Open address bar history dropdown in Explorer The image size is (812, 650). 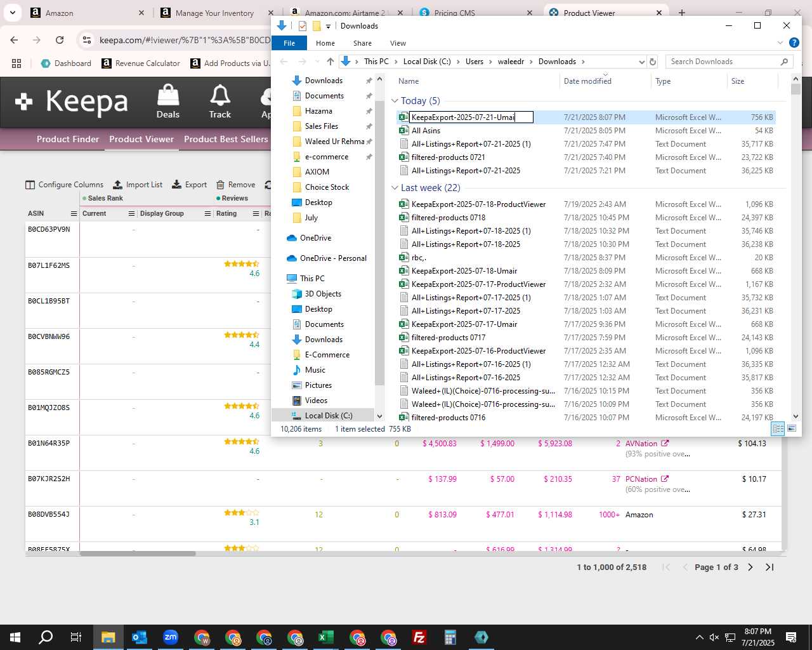(641, 62)
